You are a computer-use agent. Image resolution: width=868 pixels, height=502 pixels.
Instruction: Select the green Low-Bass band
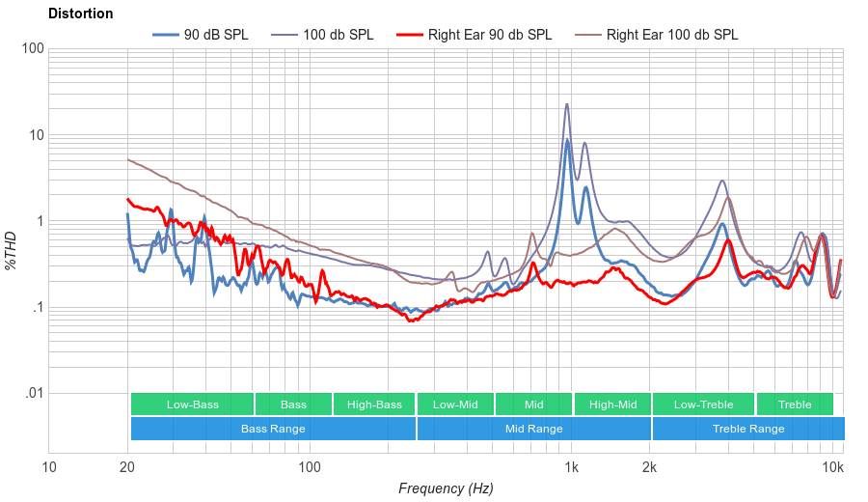pos(192,404)
